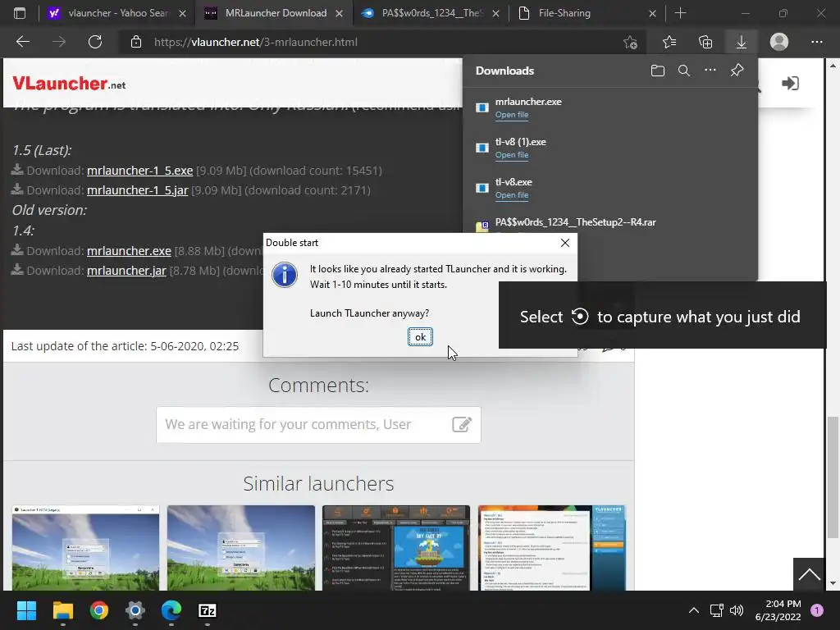Open first similar launcher thumbnail
840x630 pixels.
(85, 547)
